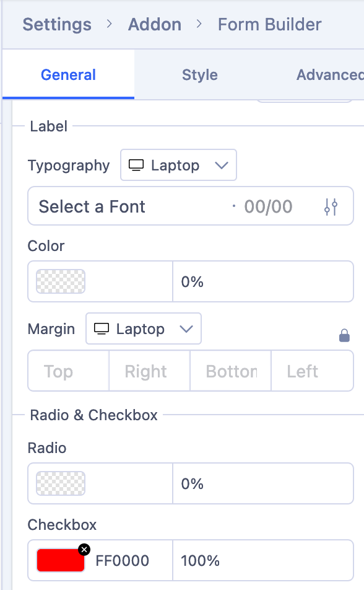Open the Typography device dropdown
Image resolution: width=364 pixels, height=590 pixels.
(178, 165)
